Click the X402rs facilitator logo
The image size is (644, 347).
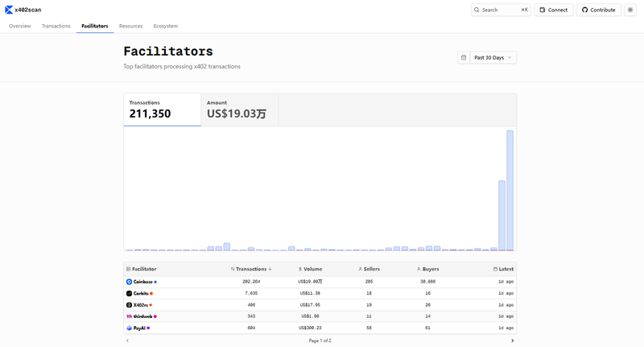129,305
